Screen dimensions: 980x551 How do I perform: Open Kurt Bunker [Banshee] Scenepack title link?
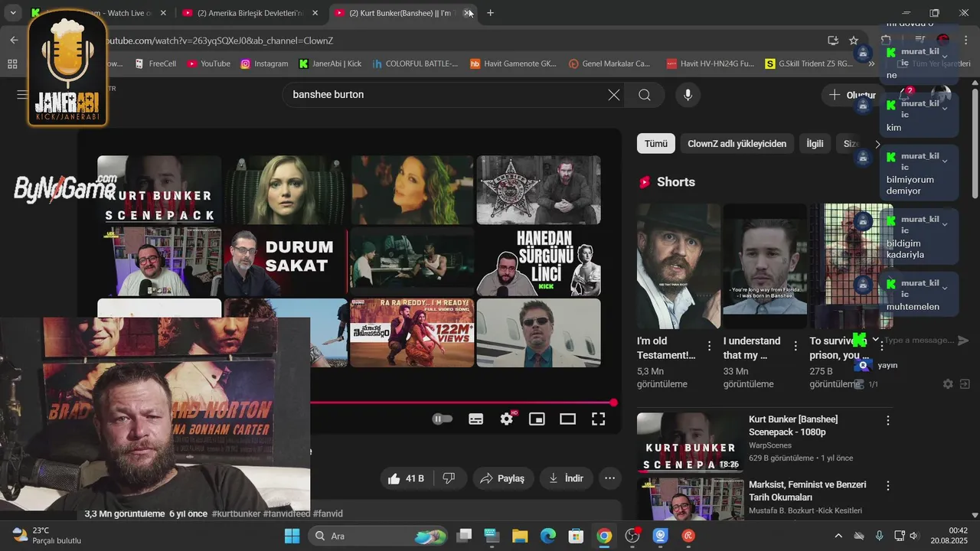[x=793, y=425]
